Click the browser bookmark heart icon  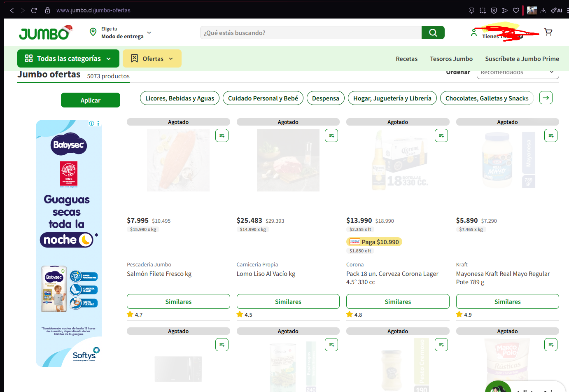tap(516, 10)
